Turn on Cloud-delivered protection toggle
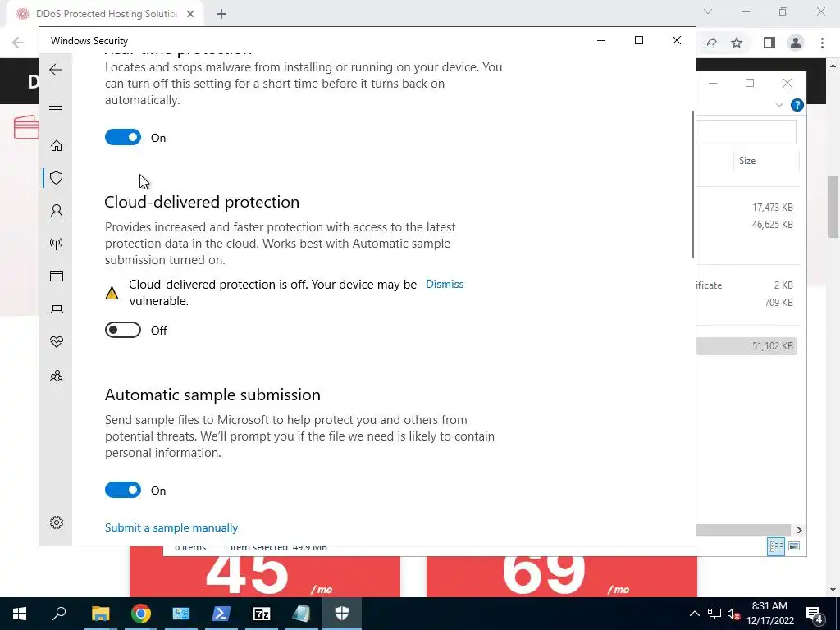Image resolution: width=840 pixels, height=630 pixels. pos(123,330)
